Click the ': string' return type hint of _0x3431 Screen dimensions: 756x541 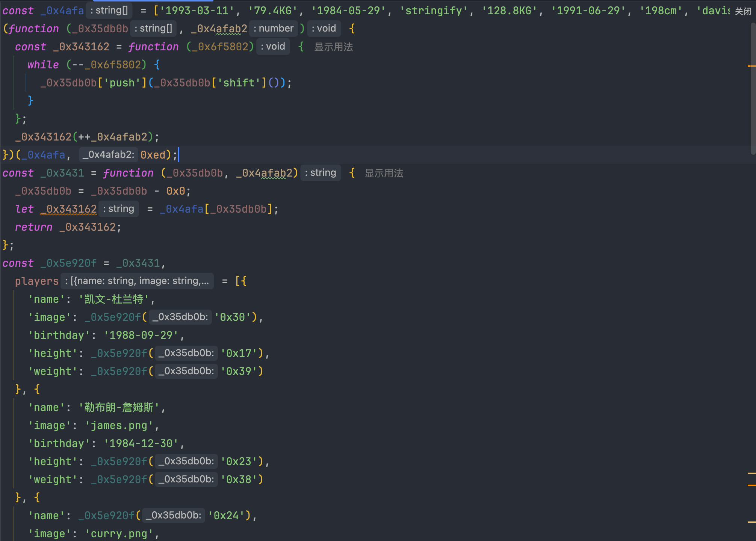point(321,173)
